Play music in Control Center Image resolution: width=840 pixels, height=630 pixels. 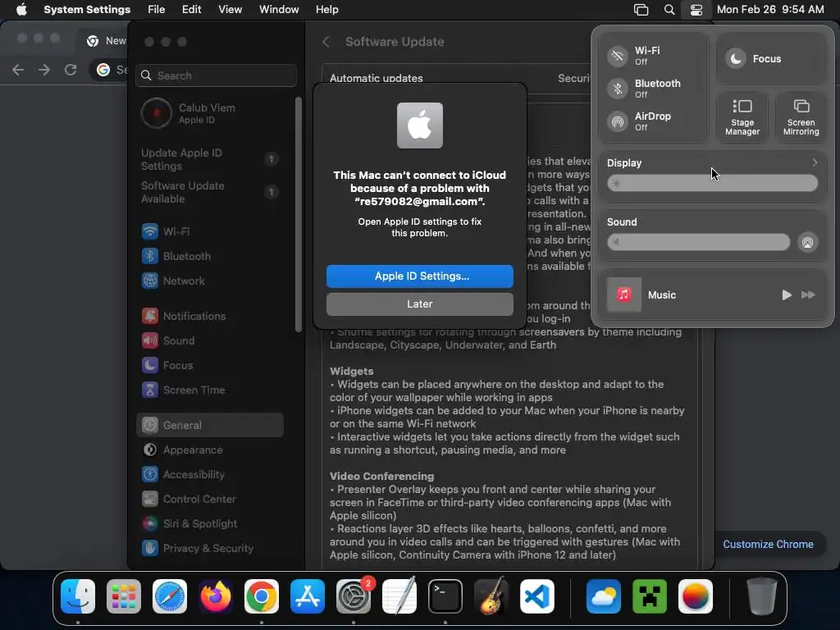pos(786,294)
